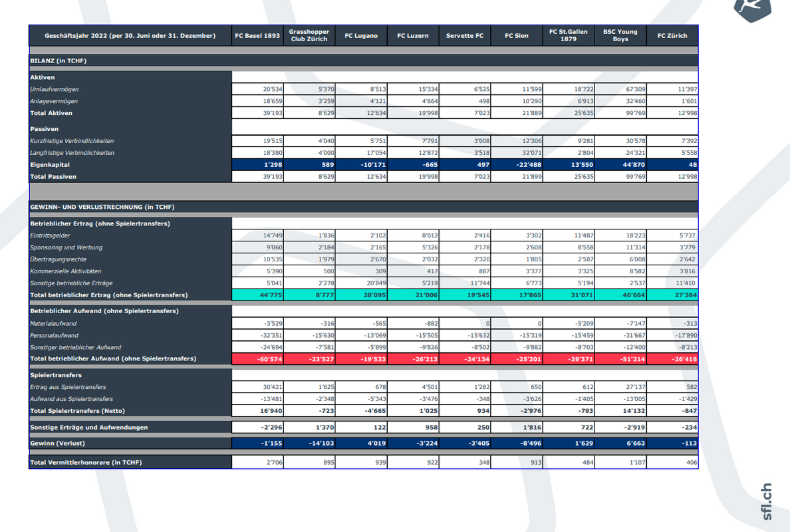Image resolution: width=790 pixels, height=532 pixels.
Task: Click the Ertrag aus Spielertransfers row label
Action: click(68, 388)
